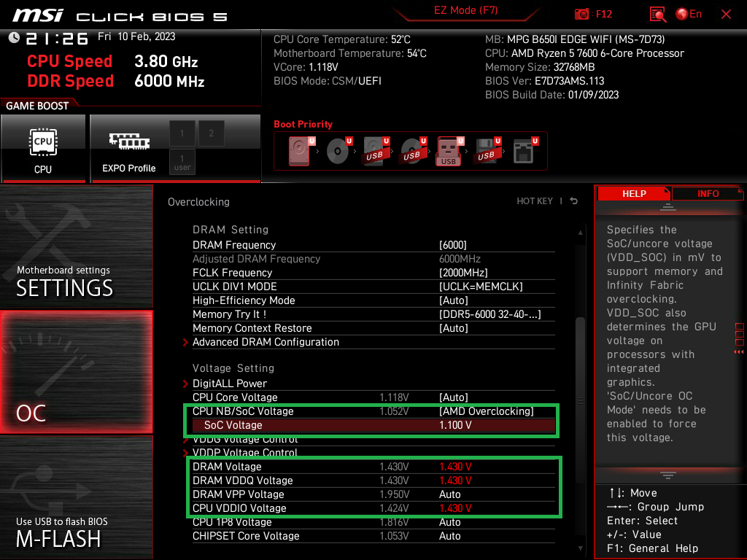Open the BIOS search magnifier icon

[x=658, y=15]
